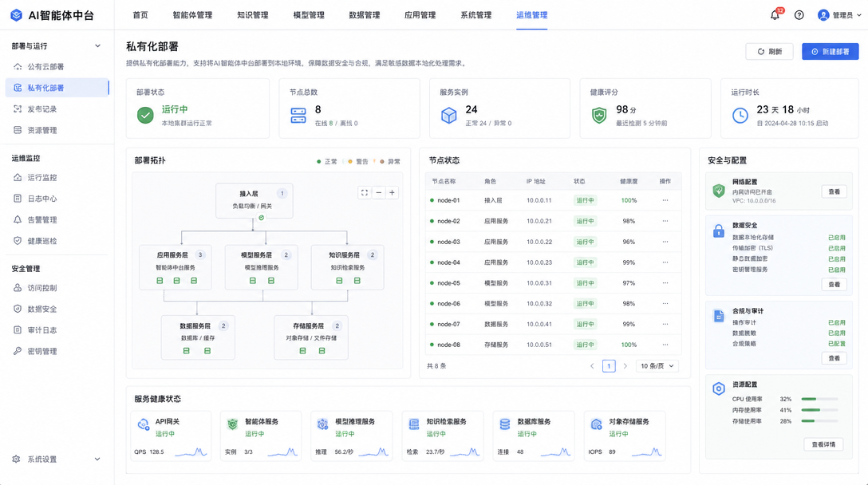Image resolution: width=868 pixels, height=485 pixels.
Task: Open 运行监控 in the sidebar
Action: (x=57, y=177)
